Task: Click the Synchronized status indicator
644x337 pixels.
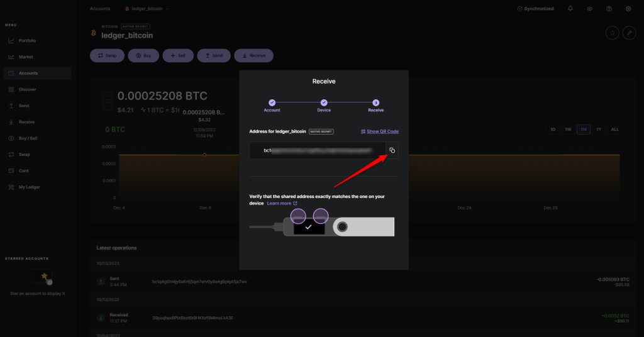Action: click(535, 9)
